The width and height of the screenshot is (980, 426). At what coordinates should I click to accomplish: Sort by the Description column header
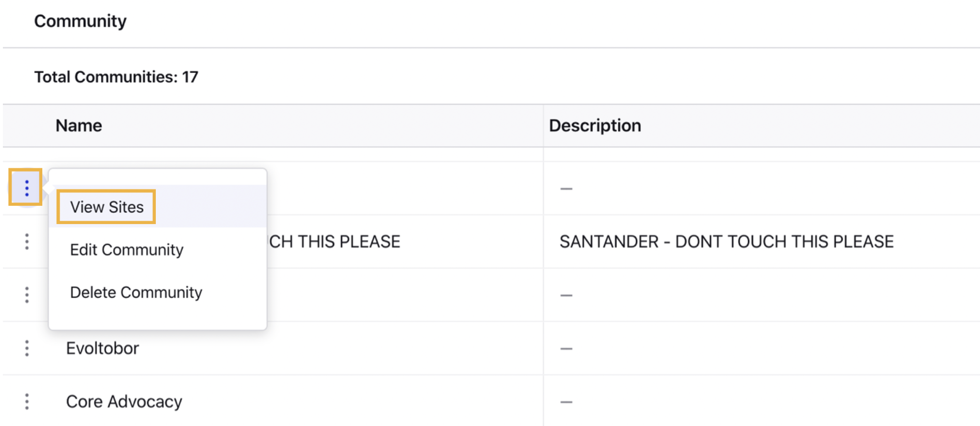(x=595, y=125)
